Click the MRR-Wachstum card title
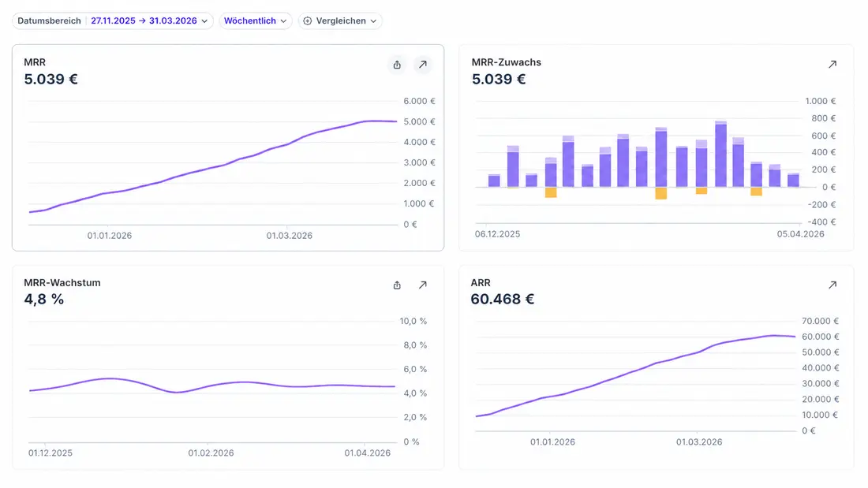 point(62,283)
